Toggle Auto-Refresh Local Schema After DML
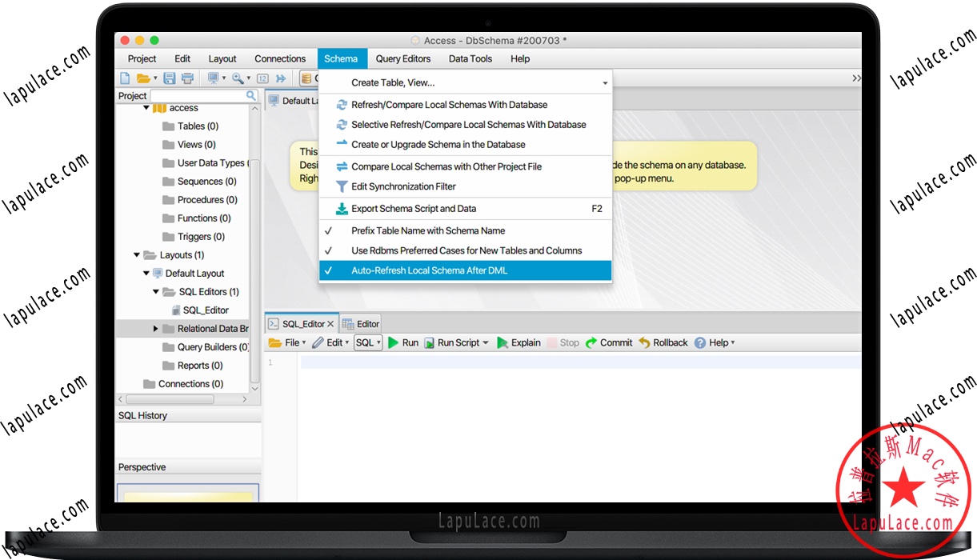 pos(465,270)
